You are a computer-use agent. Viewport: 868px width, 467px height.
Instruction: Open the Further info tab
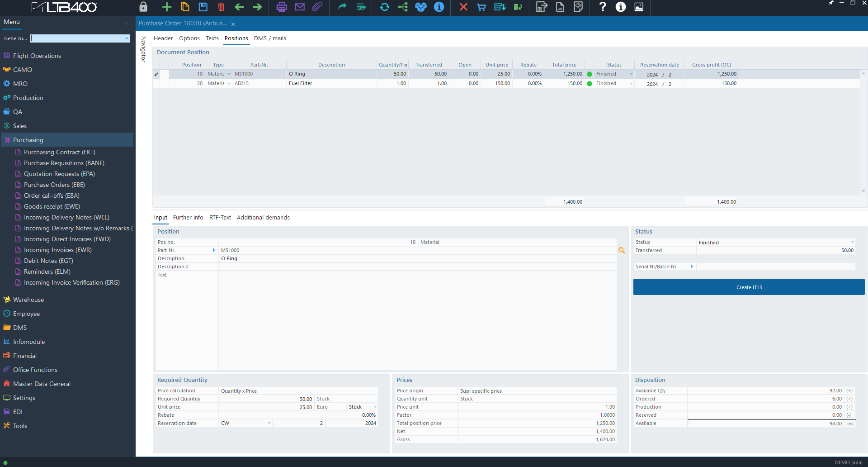click(188, 218)
